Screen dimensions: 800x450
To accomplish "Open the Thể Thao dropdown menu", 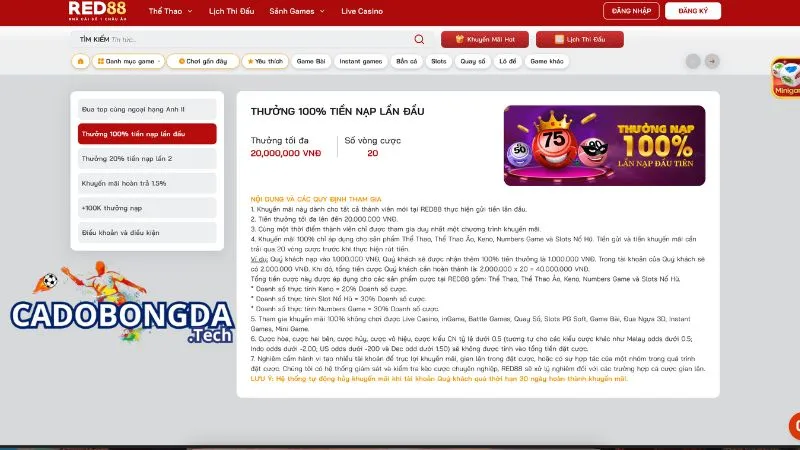I will pos(170,11).
